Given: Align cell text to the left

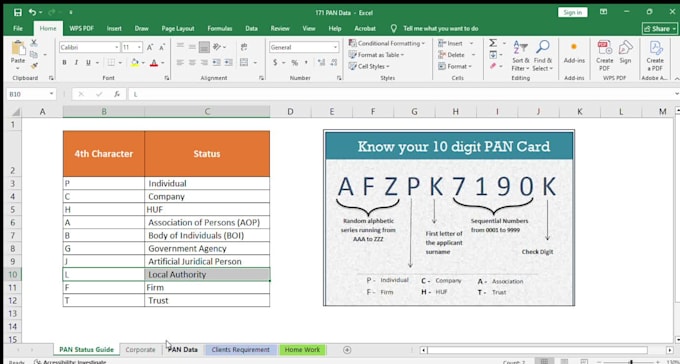Looking at the screenshot, I should point(180,63).
